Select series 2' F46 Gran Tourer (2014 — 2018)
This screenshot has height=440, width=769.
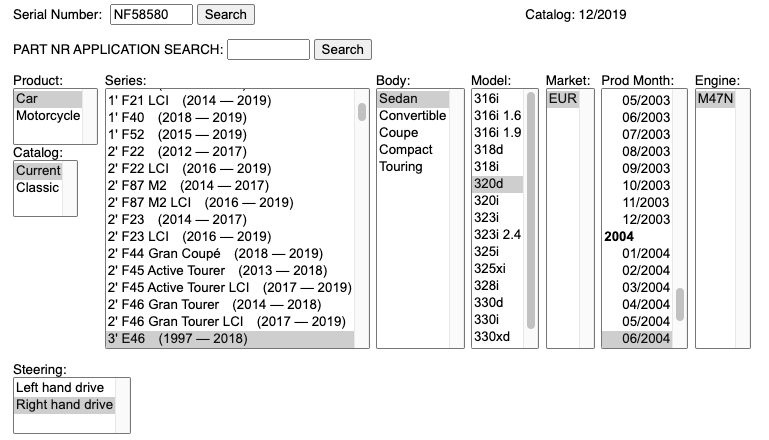pos(231,305)
